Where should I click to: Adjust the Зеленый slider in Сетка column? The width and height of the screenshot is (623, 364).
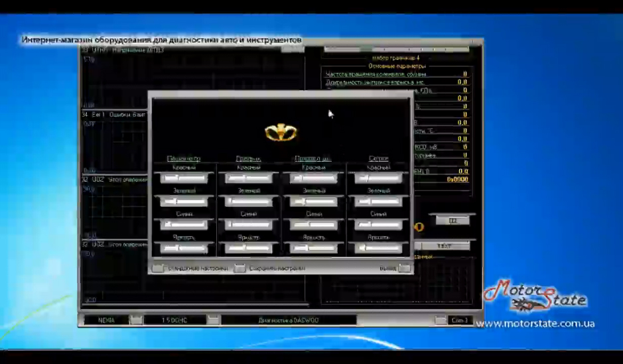tap(378, 202)
